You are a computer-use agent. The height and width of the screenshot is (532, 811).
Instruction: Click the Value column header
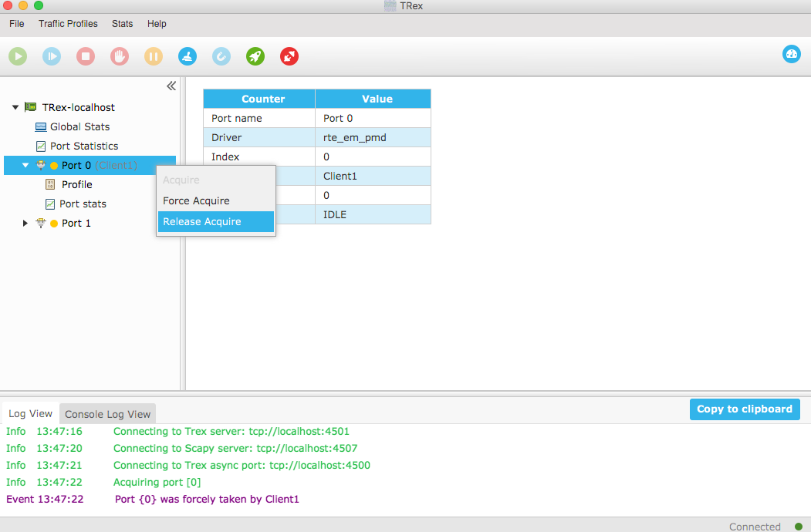click(373, 99)
